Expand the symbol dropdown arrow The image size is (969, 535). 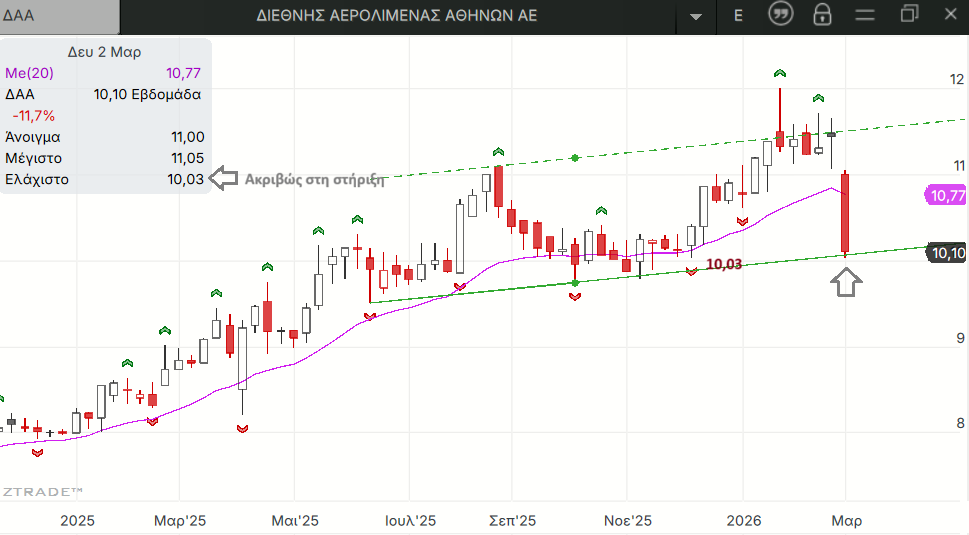click(696, 16)
